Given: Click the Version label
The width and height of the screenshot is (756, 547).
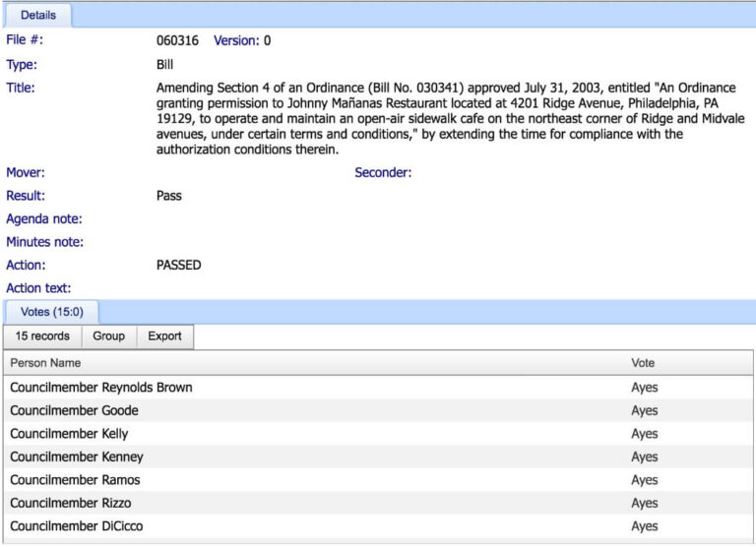Looking at the screenshot, I should click(236, 40).
